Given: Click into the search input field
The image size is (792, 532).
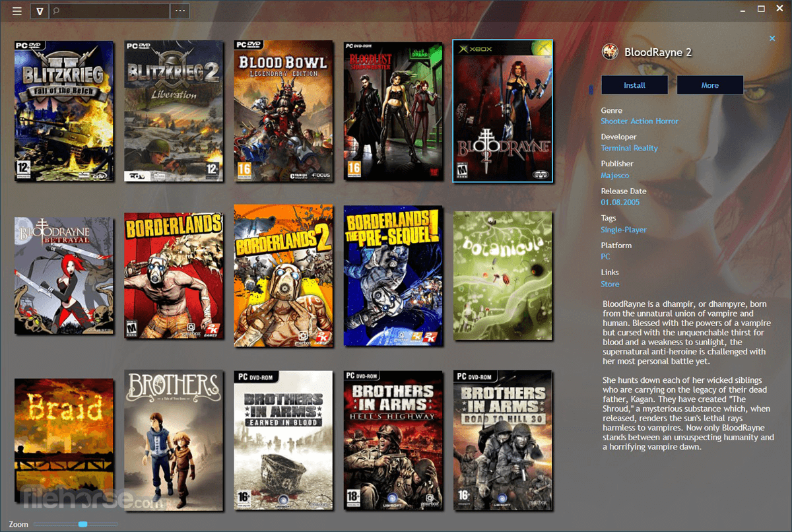Looking at the screenshot, I should pyautogui.click(x=110, y=11).
